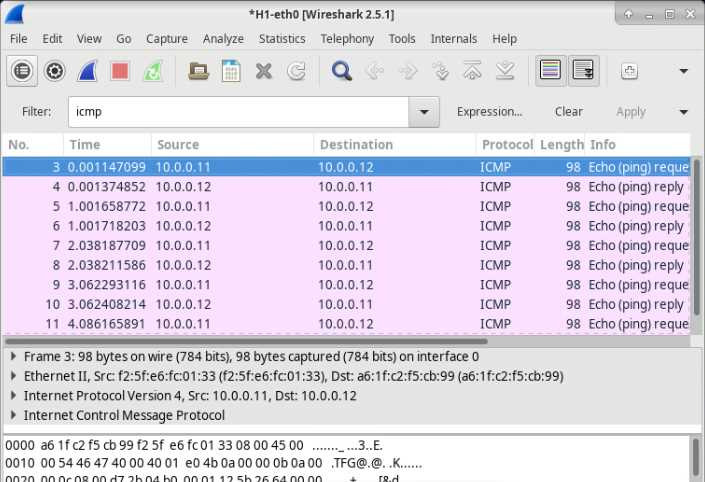Jump to first packet icon
Screen dimensions: 705x482
coord(473,71)
